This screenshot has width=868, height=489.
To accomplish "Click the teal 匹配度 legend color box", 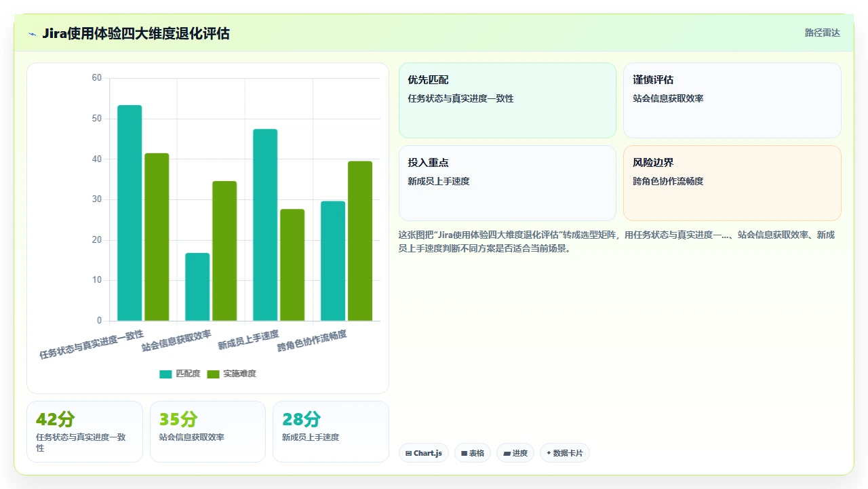I will (165, 374).
